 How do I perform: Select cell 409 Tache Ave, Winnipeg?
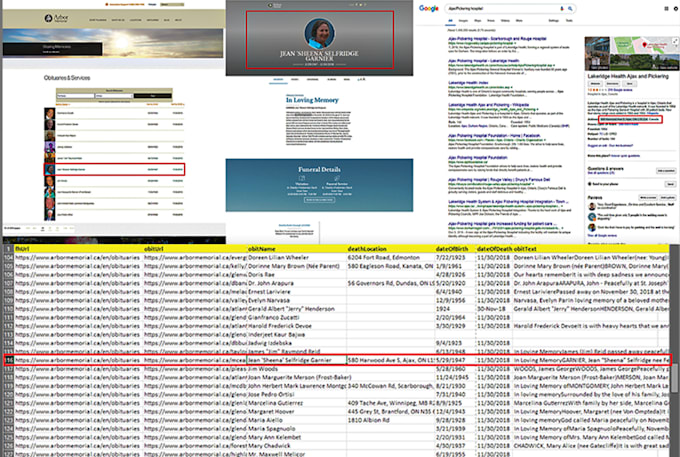(x=391, y=403)
